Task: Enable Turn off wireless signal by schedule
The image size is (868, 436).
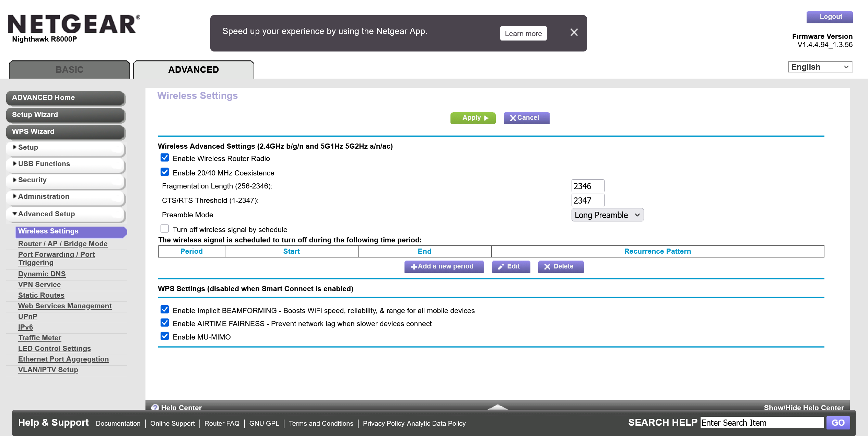Action: pyautogui.click(x=165, y=229)
